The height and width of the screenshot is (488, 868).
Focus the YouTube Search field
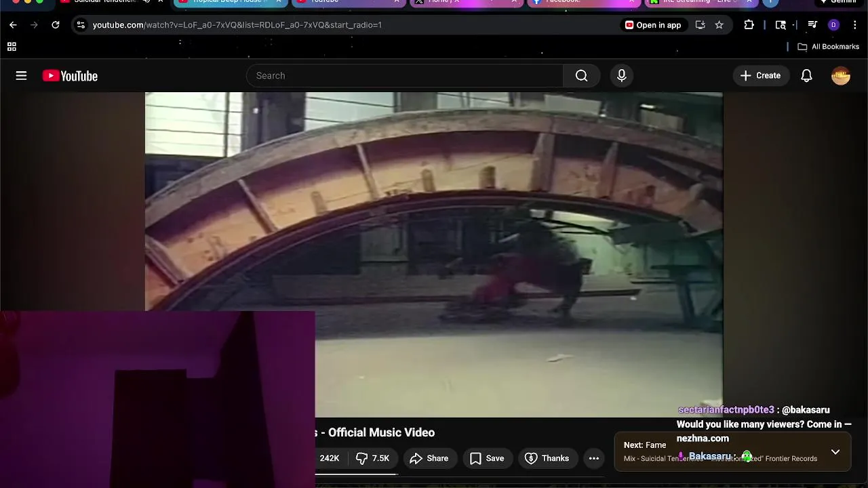[405, 76]
